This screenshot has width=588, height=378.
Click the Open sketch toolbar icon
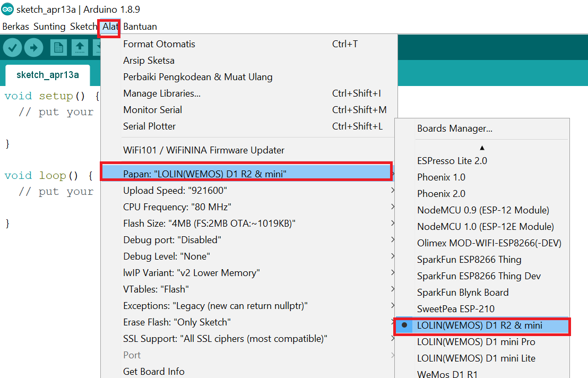tap(80, 48)
